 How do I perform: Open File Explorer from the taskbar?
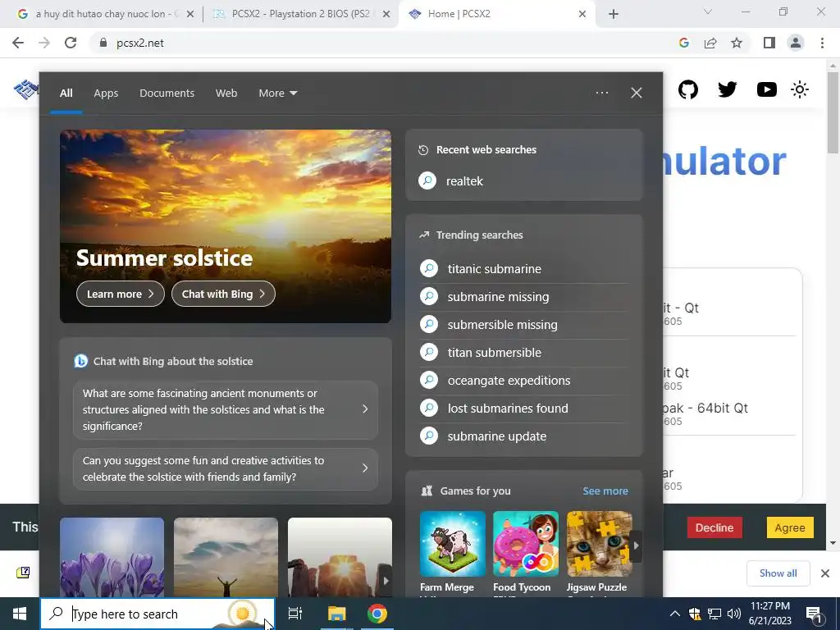click(x=336, y=614)
